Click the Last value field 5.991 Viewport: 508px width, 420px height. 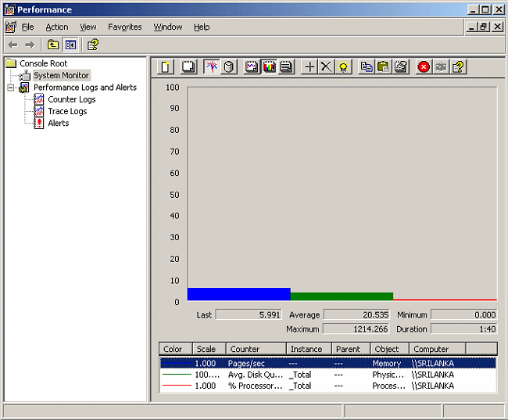click(249, 314)
